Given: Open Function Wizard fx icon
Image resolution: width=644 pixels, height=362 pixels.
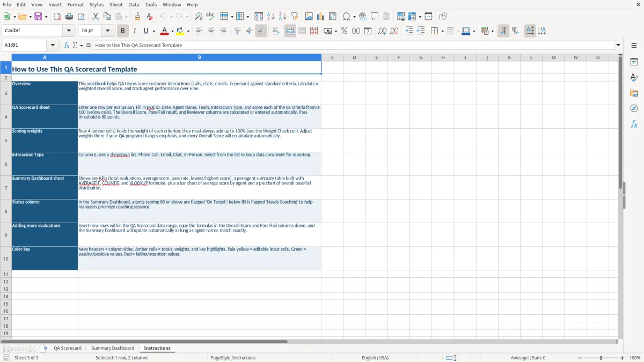Looking at the screenshot, I should [x=67, y=46].
